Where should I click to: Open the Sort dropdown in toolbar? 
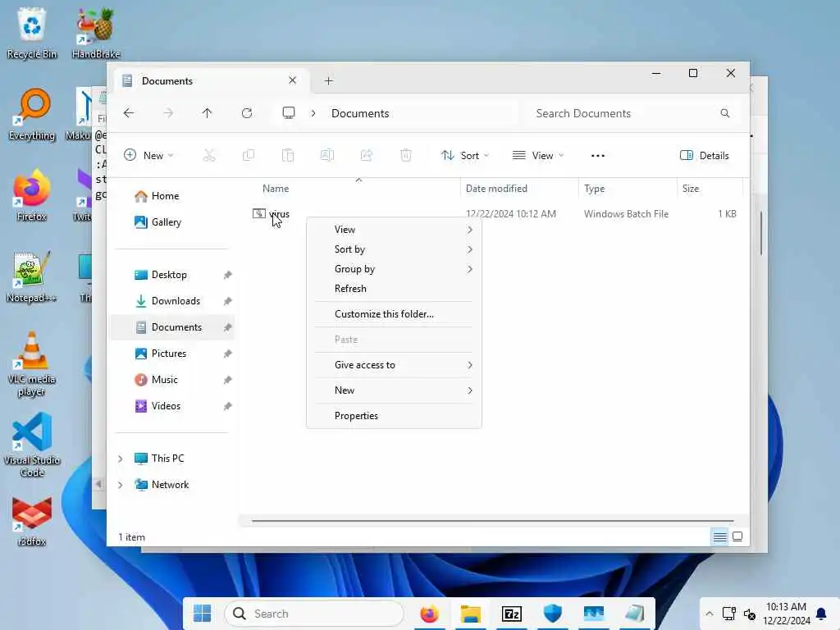point(465,155)
